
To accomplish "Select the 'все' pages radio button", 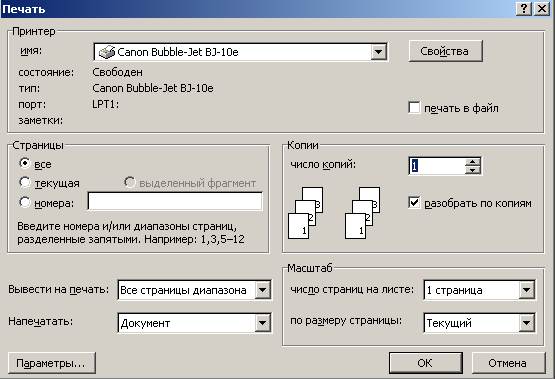I will [25, 163].
